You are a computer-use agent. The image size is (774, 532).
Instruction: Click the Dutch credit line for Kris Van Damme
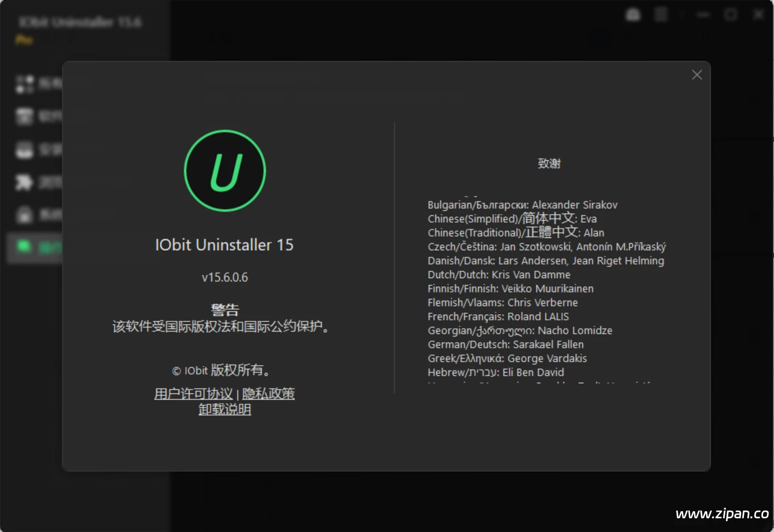pyautogui.click(x=499, y=275)
